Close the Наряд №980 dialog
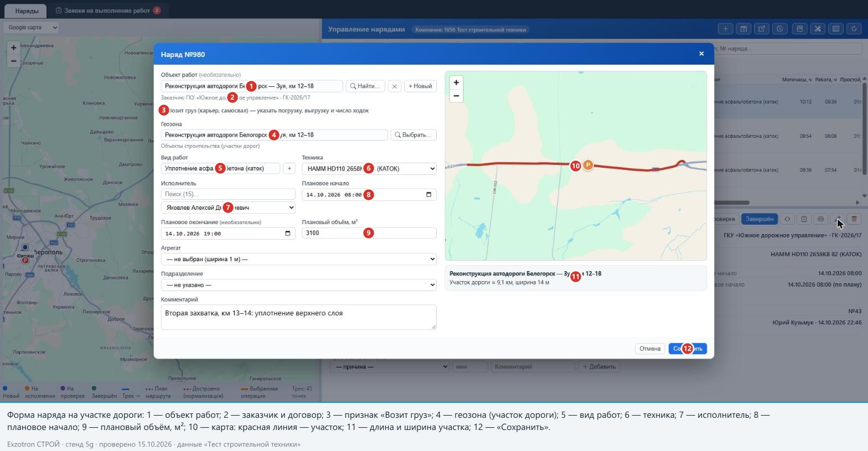Viewport: 868px width, 451px height. [x=701, y=54]
